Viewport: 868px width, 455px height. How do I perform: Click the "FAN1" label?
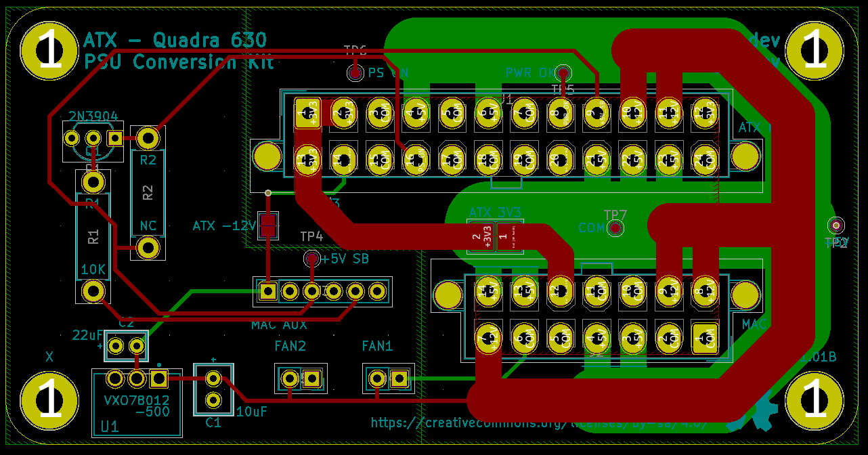[378, 346]
